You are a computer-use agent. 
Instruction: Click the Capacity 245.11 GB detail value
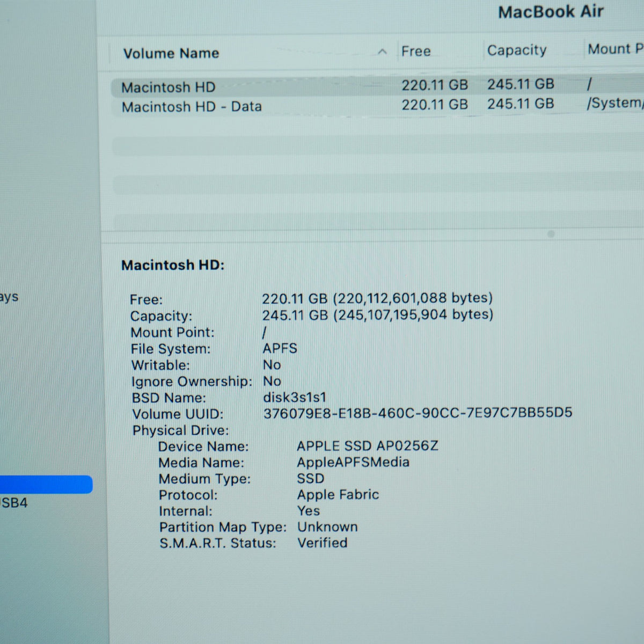(x=378, y=314)
